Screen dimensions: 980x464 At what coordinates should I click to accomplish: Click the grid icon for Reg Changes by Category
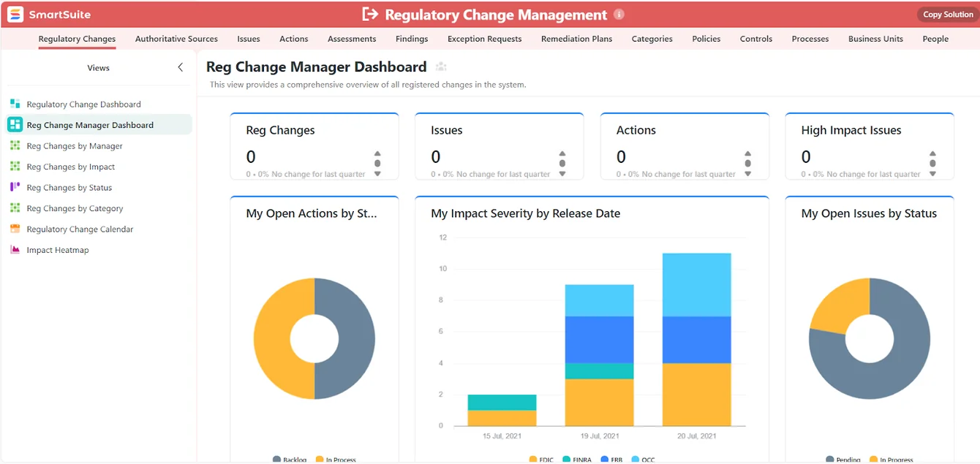[15, 208]
